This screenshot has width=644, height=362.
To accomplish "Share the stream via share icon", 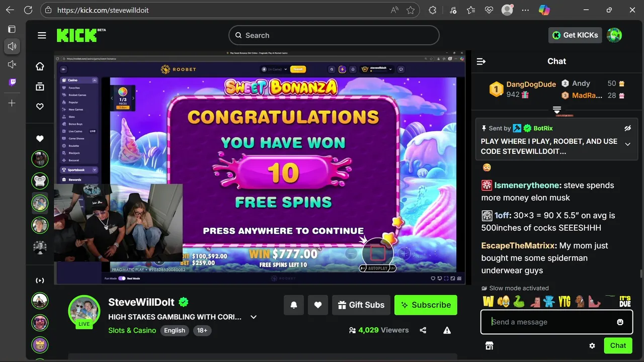I will click(x=423, y=330).
